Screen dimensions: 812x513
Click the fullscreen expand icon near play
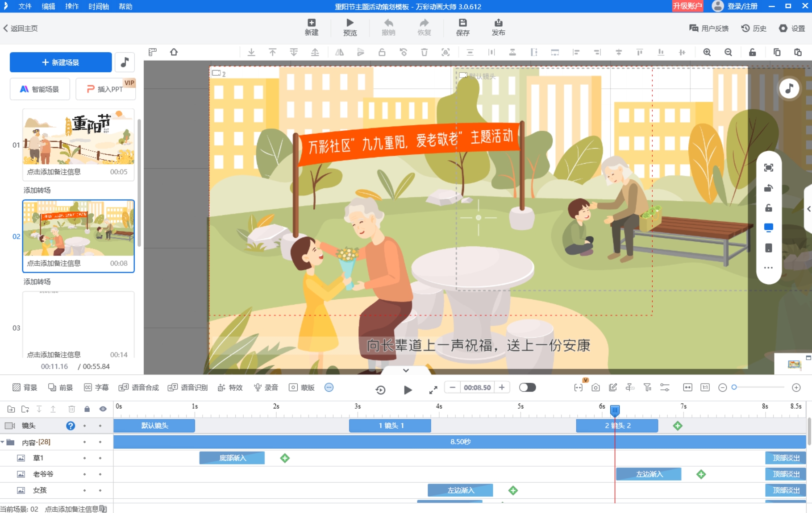tap(433, 390)
